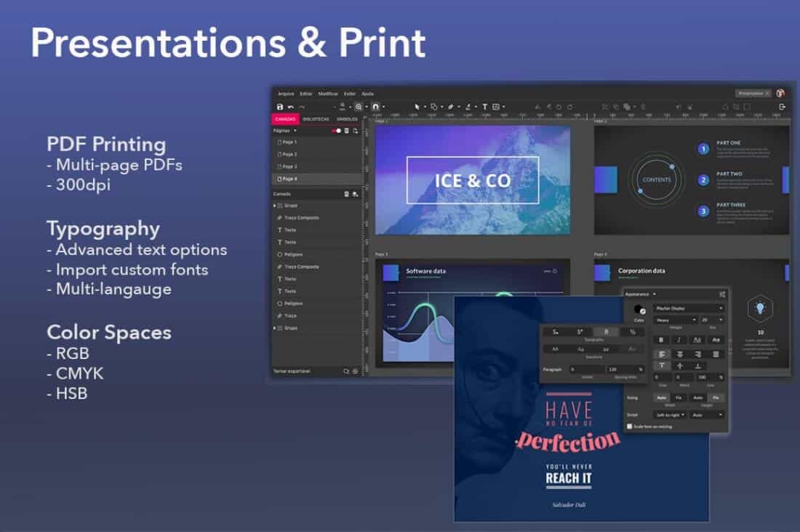Image resolution: width=800 pixels, height=532 pixels.
Task: Click the Bold text style button
Action: click(x=661, y=339)
